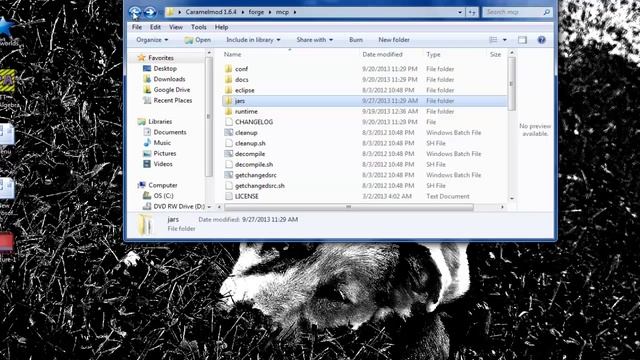Screen dimensions: 640x360
Task: Expand the arrow after forge breadcrumb
Action: [270, 12]
